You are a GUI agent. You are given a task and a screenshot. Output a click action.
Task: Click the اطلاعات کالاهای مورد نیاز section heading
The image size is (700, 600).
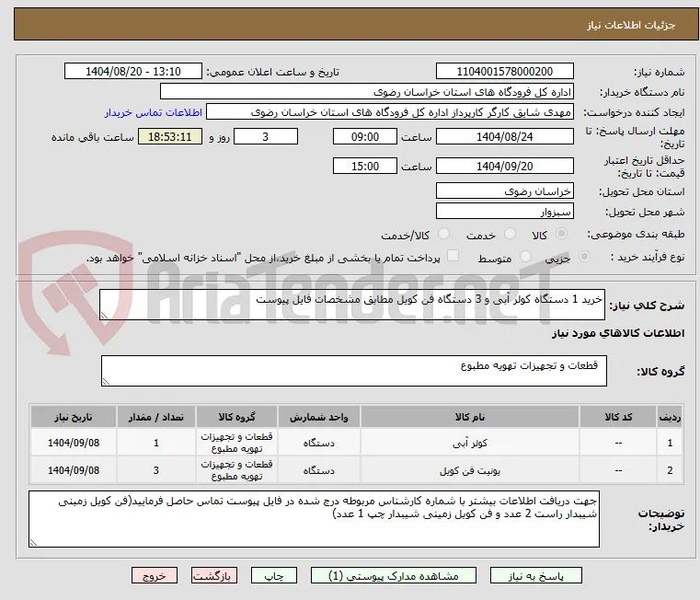[x=618, y=333]
